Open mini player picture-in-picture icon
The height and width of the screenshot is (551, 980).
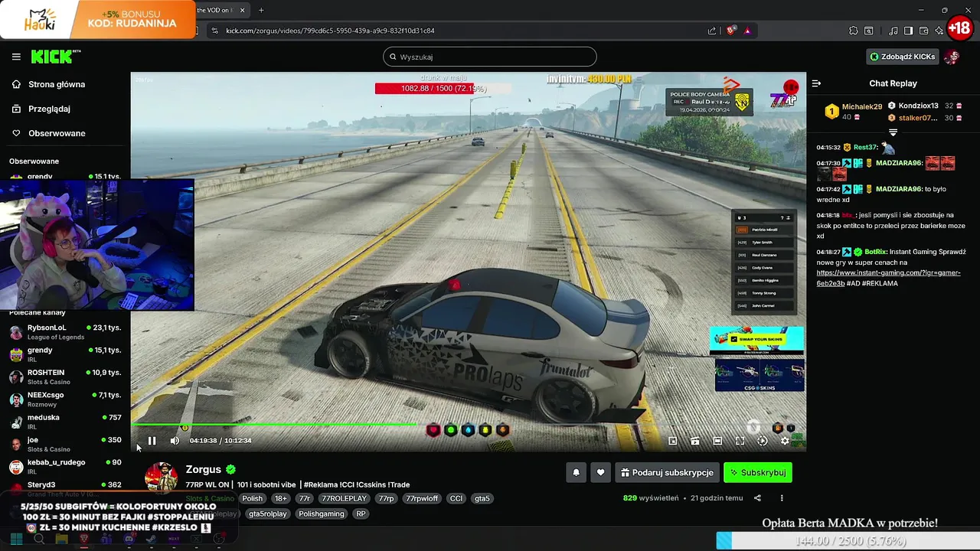coord(672,441)
